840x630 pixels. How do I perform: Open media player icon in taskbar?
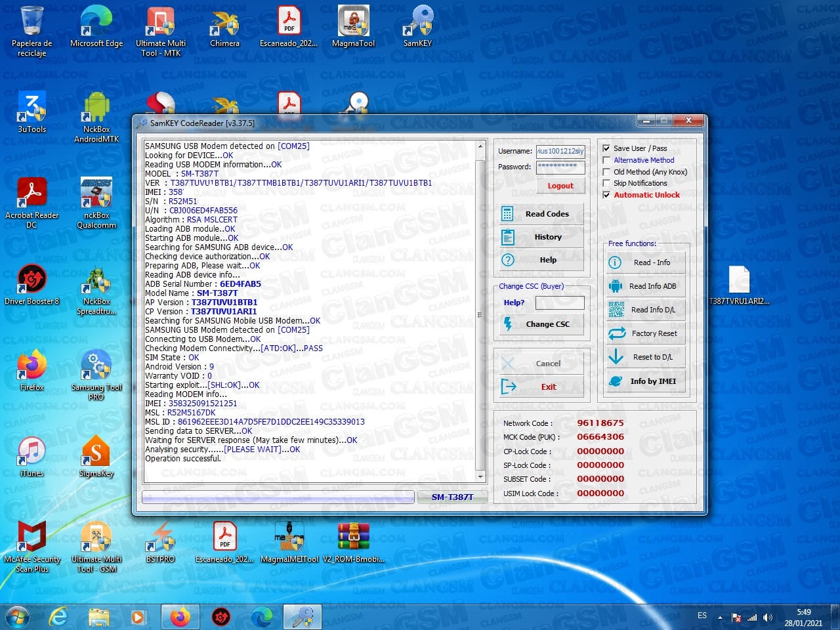138,617
